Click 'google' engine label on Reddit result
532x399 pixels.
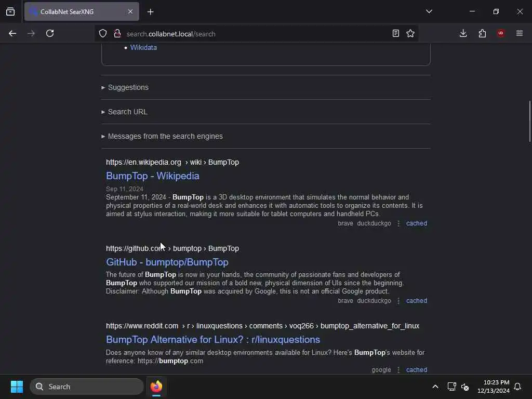[381, 370]
